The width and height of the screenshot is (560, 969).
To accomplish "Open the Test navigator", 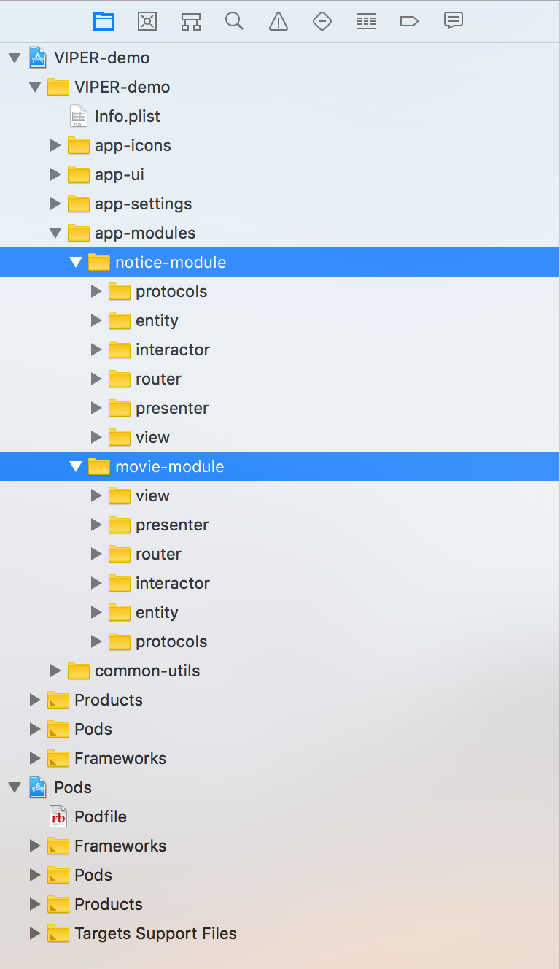I will (x=322, y=20).
